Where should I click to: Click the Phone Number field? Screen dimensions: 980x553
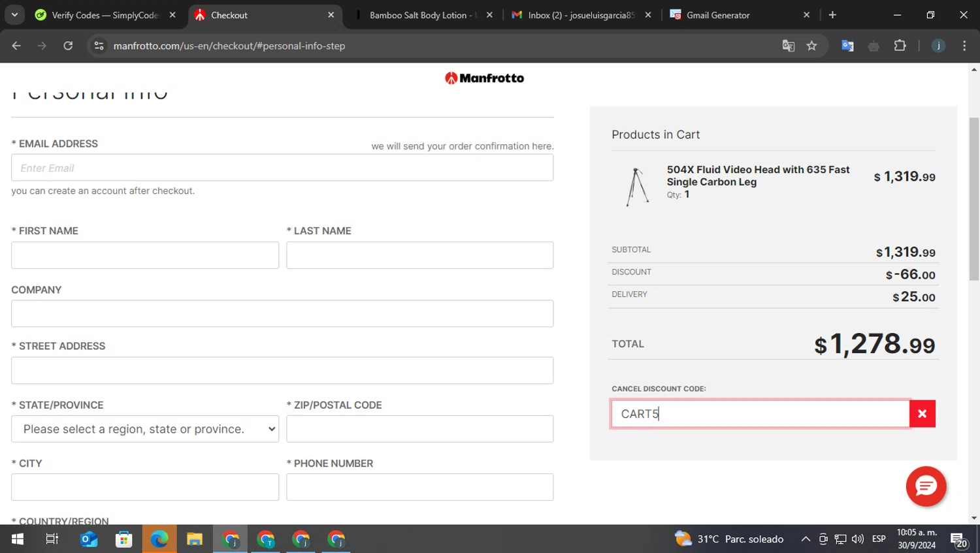coord(419,487)
